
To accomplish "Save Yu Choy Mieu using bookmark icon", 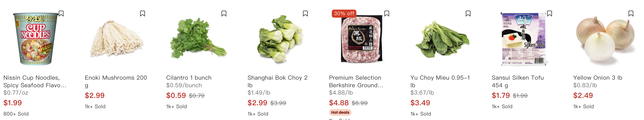I will coord(468,14).
